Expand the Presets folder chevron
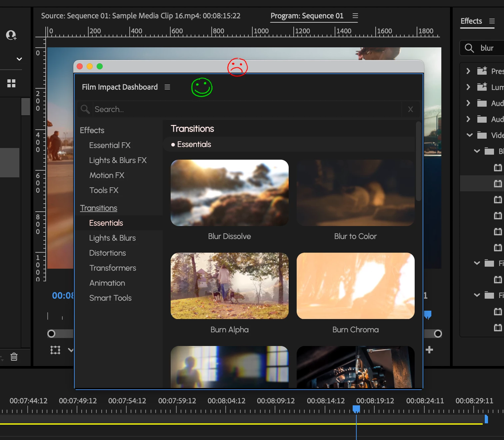Screen dimensions: 504x440 (x=468, y=71)
